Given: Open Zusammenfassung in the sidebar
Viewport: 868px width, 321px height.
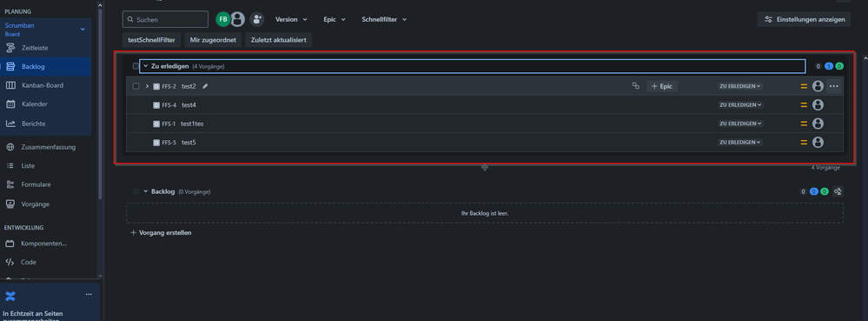Looking at the screenshot, I should 46,147.
